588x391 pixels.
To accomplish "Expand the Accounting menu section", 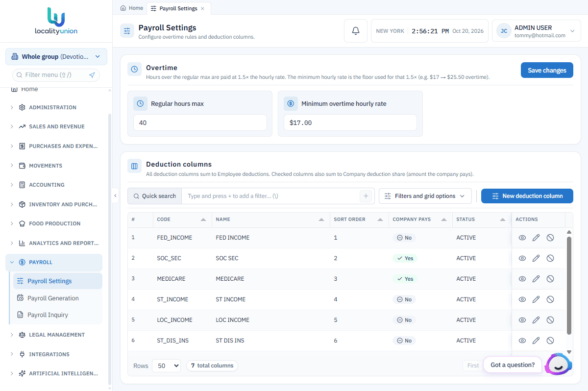I will [54, 185].
